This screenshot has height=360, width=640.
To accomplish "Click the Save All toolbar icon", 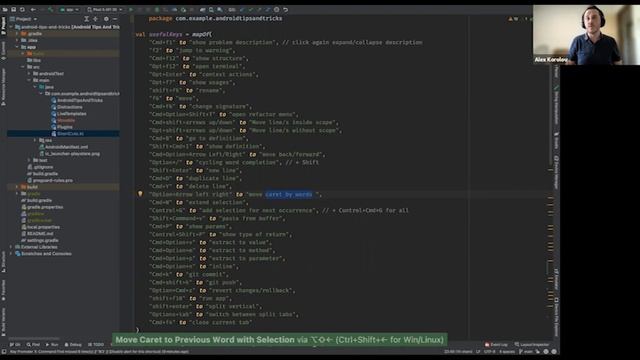I will coord(13,9).
